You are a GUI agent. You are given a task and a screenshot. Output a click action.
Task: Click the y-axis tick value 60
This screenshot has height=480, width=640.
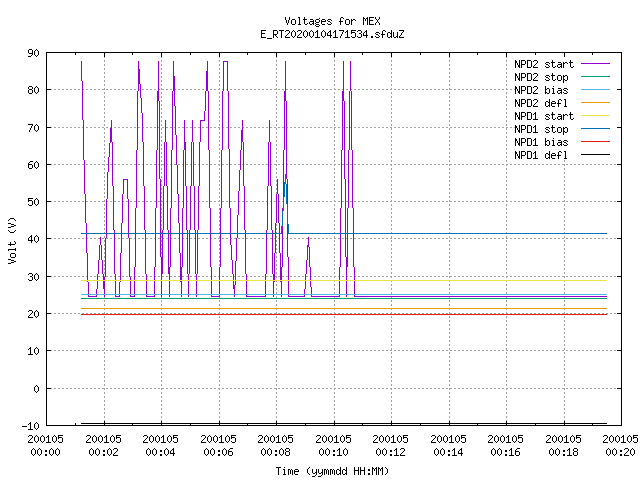(33, 165)
